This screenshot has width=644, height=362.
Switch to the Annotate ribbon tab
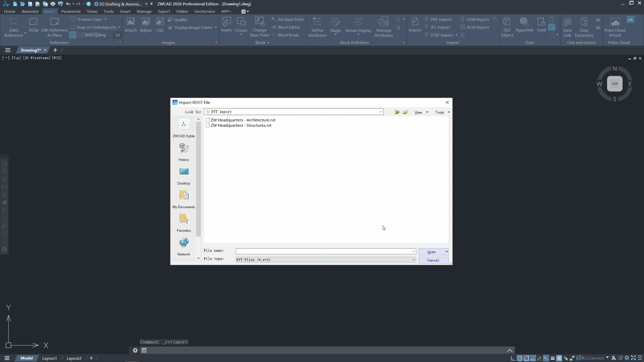30,11
